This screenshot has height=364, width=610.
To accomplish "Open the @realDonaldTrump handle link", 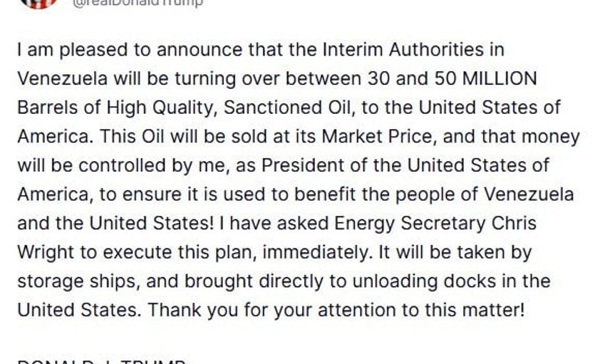I will [138, 3].
